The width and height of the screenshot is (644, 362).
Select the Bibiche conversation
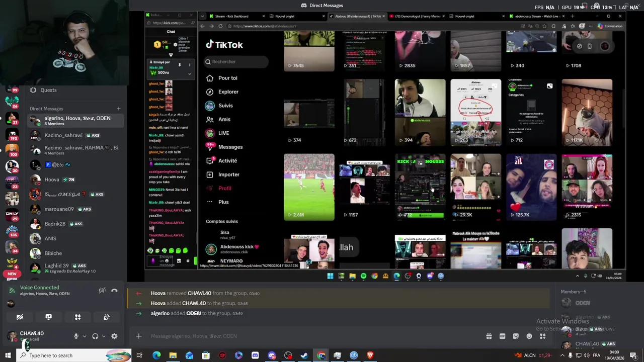[75, 253]
